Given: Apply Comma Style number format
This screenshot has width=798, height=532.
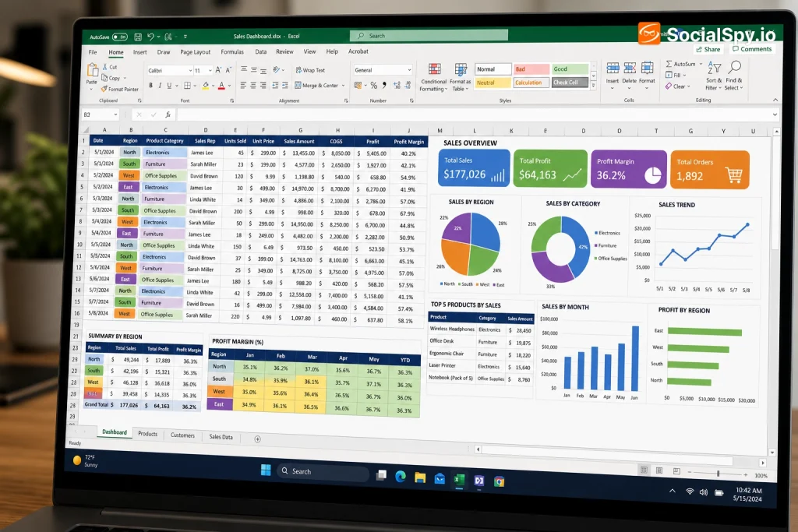Looking at the screenshot, I should click(384, 86).
